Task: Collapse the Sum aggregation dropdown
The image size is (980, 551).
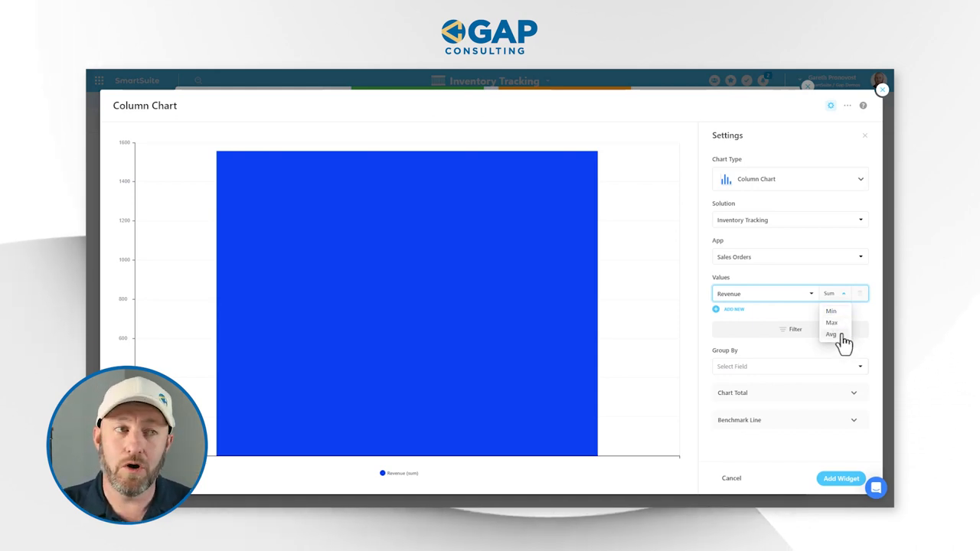Action: click(835, 294)
